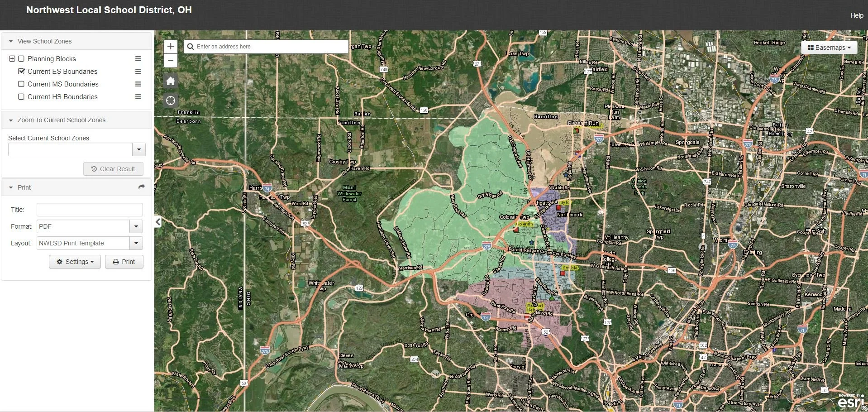Open the layer options menu for Planning Blocks
The image size is (868, 412).
pyautogui.click(x=138, y=58)
